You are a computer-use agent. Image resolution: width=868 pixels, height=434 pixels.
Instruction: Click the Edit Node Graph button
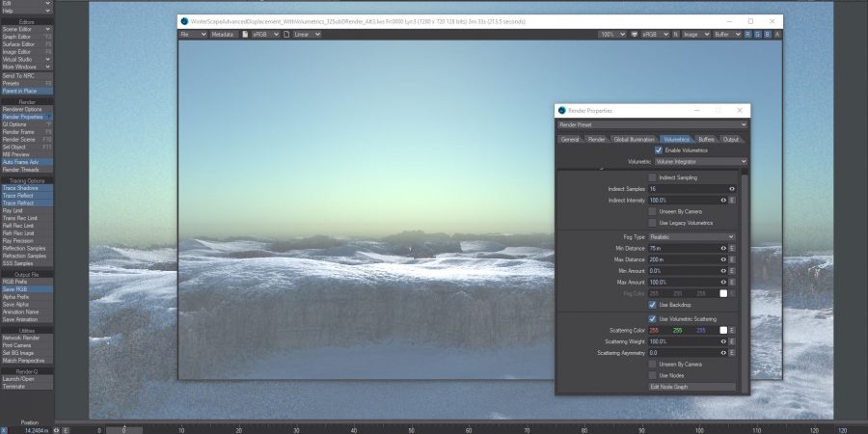tap(692, 387)
